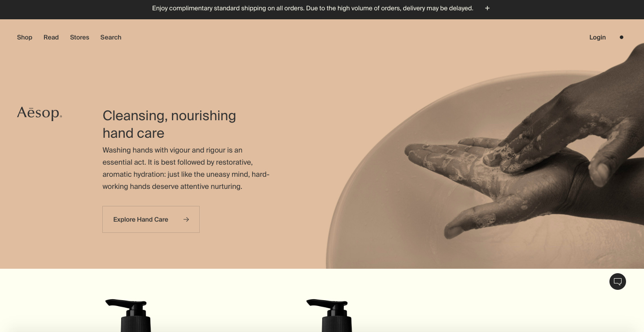This screenshot has height=332, width=644.
Task: Select the right pump bottle product image
Action: tap(331, 315)
